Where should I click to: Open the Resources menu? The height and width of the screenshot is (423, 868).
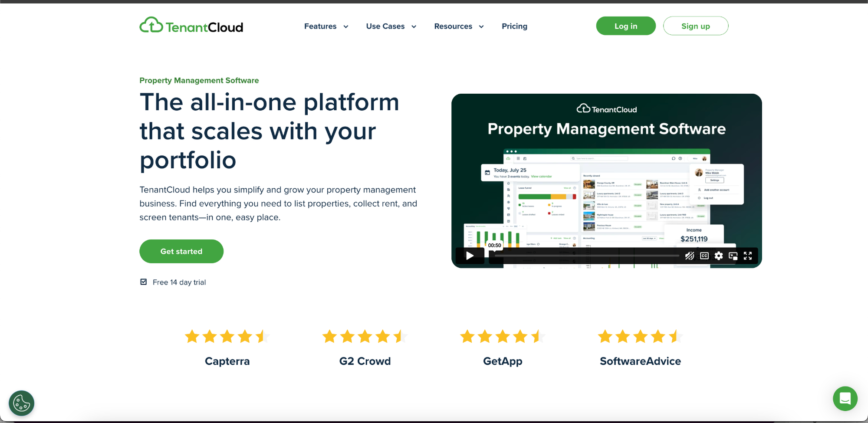click(x=453, y=26)
